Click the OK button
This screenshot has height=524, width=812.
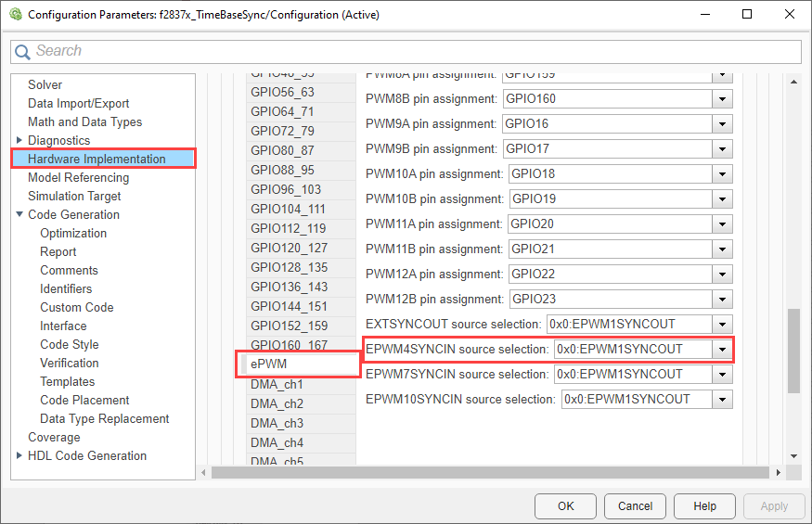pos(565,505)
